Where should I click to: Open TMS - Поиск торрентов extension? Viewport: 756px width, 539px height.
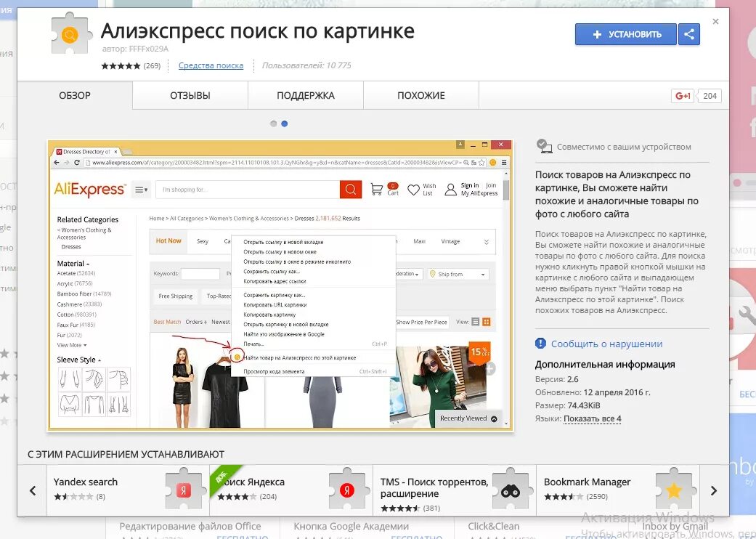pos(454,490)
